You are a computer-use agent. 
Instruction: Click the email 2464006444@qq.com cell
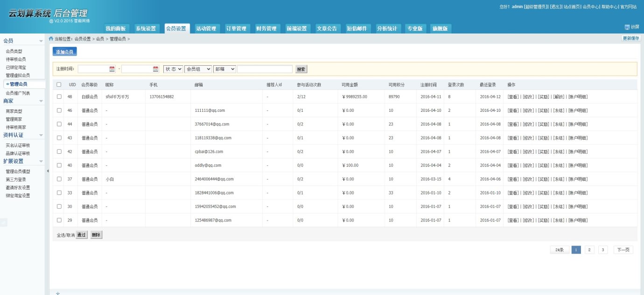[x=214, y=179]
